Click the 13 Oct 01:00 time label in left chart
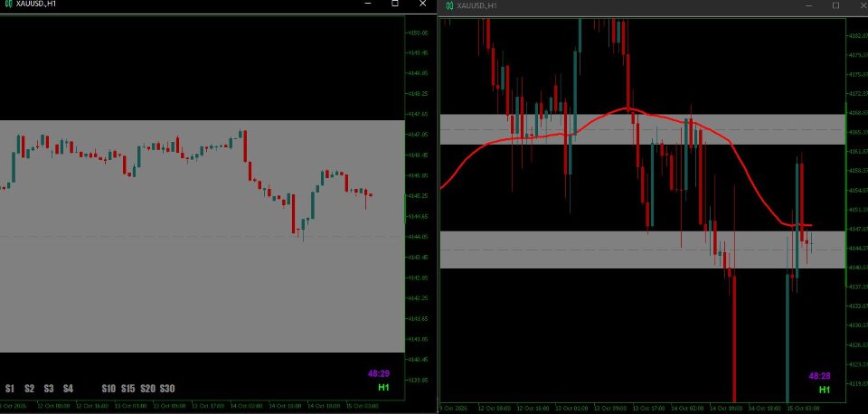Image resolution: width=868 pixels, height=414 pixels. tap(131, 406)
